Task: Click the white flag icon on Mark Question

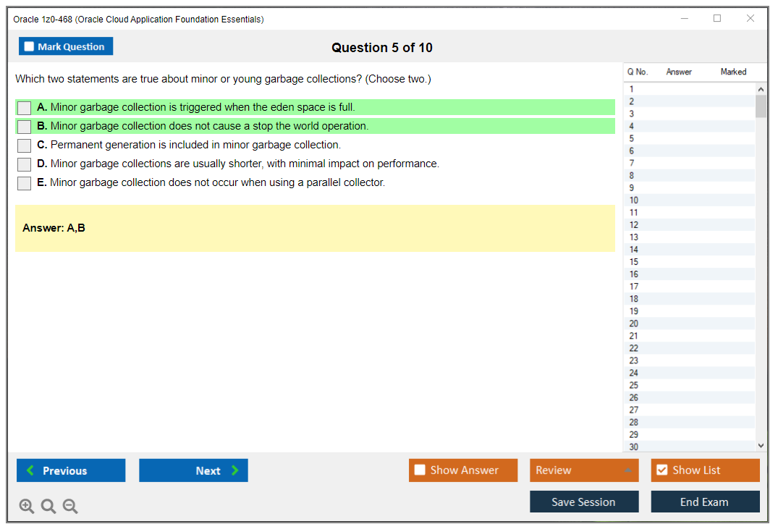Action: 29,46
